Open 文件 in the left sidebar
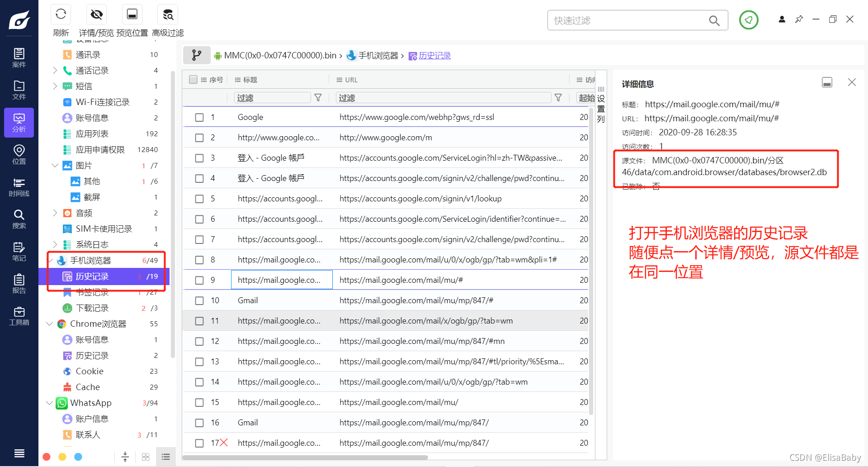Image resolution: width=868 pixels, height=467 pixels. click(x=19, y=90)
